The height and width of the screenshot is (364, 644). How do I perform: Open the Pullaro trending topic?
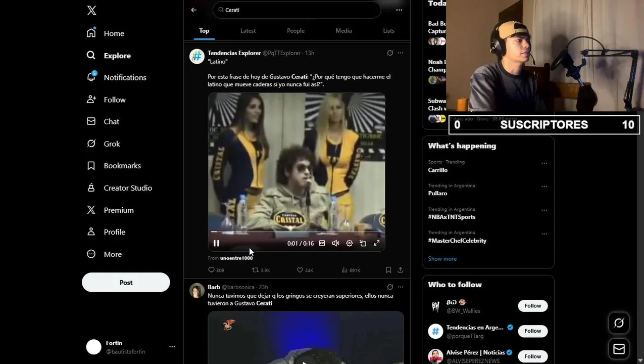(437, 193)
